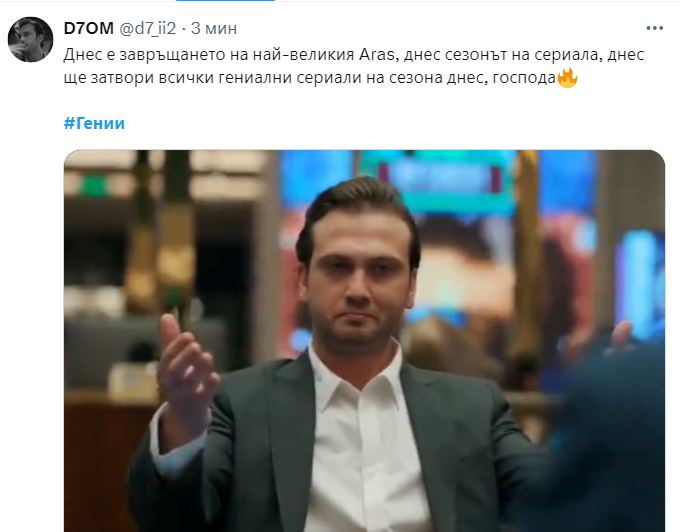Visit the @d7_ii2 handle profile
Screen dimensions: 680x532
tap(147, 28)
